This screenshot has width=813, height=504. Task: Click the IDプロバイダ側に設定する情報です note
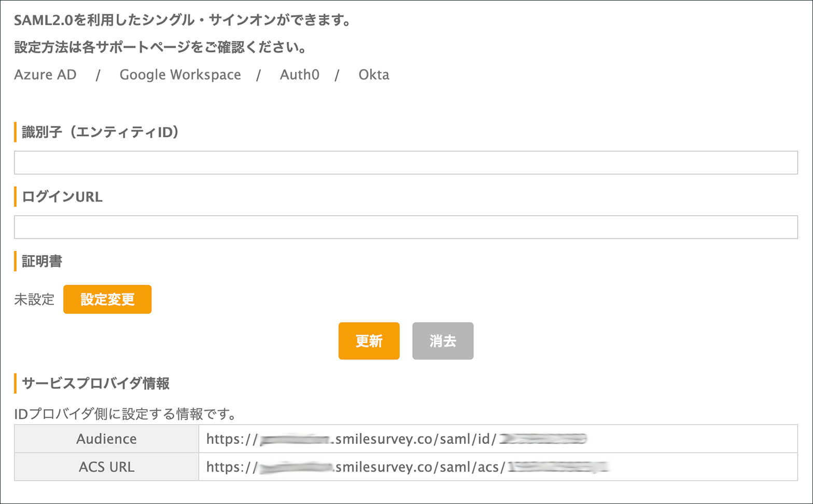125,414
